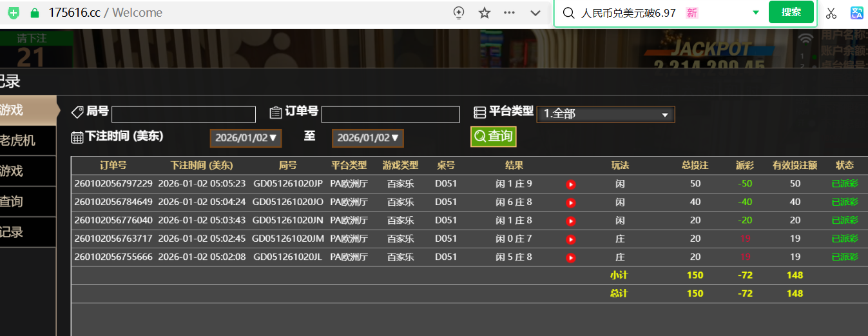Select the 查询 sidebar tab
Viewport: 868px width, 336px height.
tap(13, 201)
